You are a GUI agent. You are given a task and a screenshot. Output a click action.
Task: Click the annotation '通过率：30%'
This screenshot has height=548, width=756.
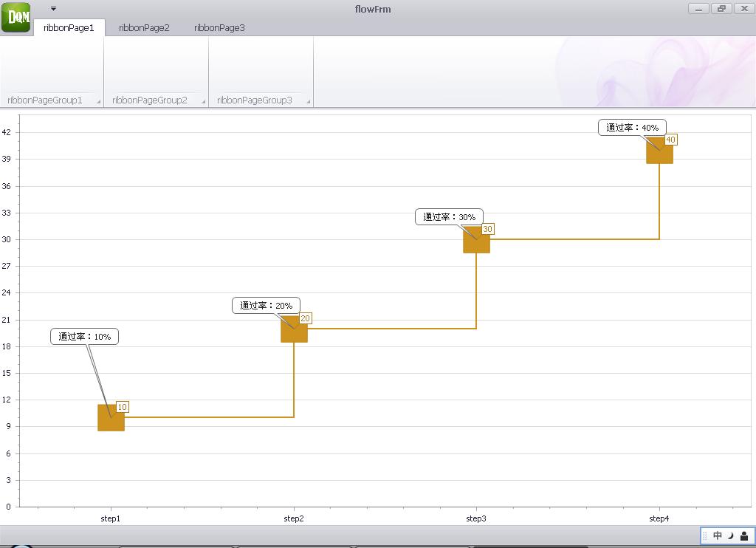[450, 216]
